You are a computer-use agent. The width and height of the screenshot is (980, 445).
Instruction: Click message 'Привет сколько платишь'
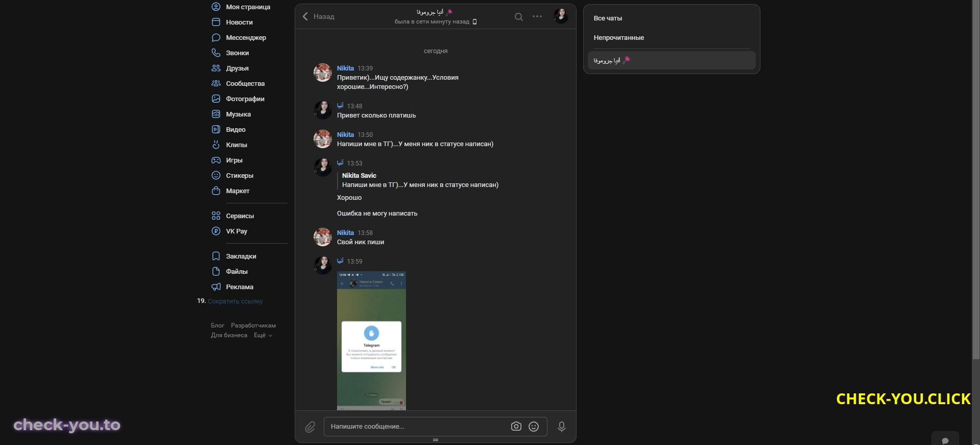[x=376, y=115]
